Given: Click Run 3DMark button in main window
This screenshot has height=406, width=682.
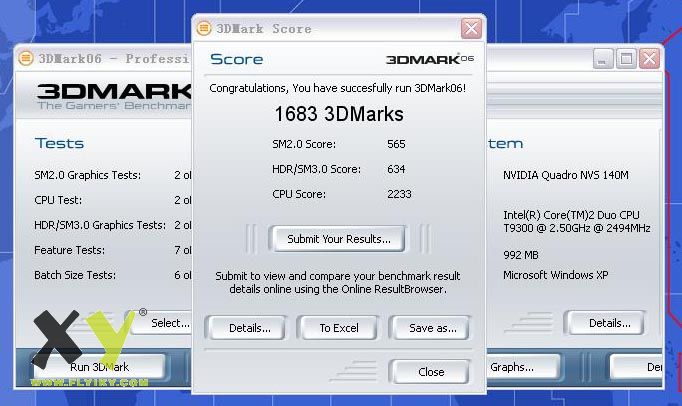Looking at the screenshot, I should tap(99, 367).
